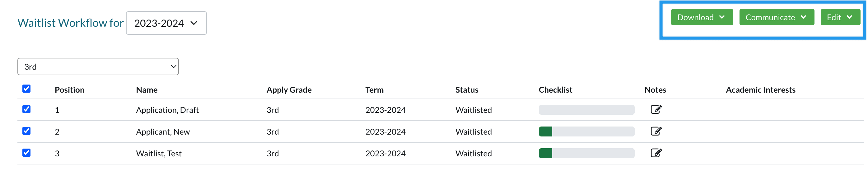Click the Status column header
This screenshot has width=868, height=189.
pyautogui.click(x=467, y=90)
